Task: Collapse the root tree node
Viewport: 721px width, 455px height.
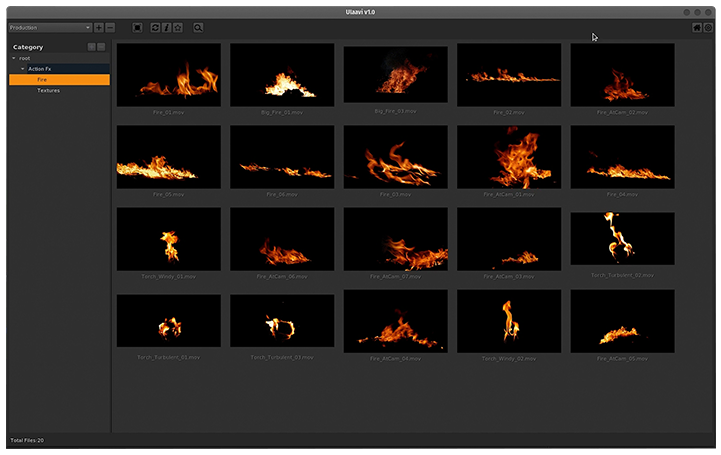Action: pos(14,58)
